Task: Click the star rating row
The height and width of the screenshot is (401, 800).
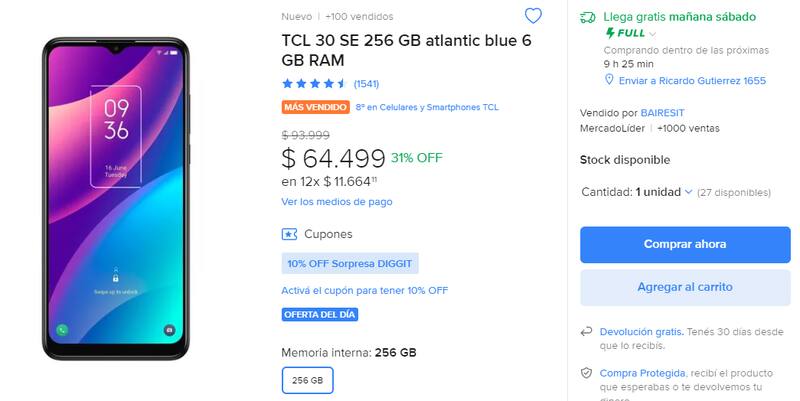Action: (314, 83)
